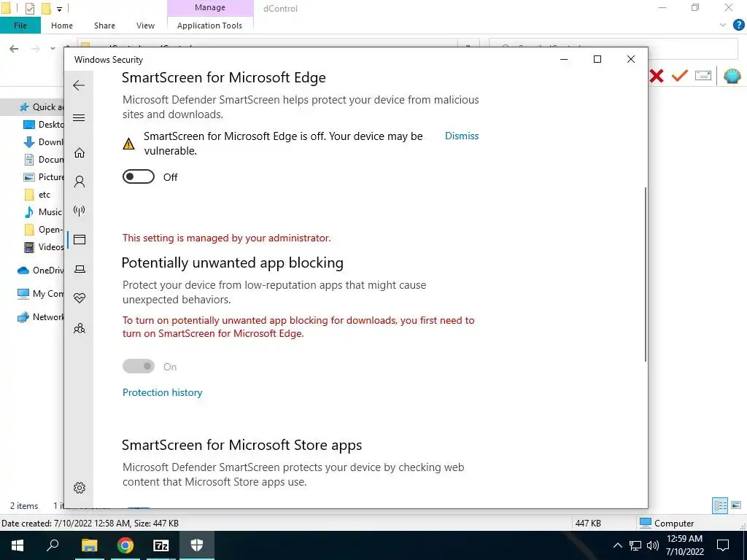Viewport: 747px width, 560px height.
Task: Open Application Tools ribbon tab
Action: pyautogui.click(x=209, y=26)
